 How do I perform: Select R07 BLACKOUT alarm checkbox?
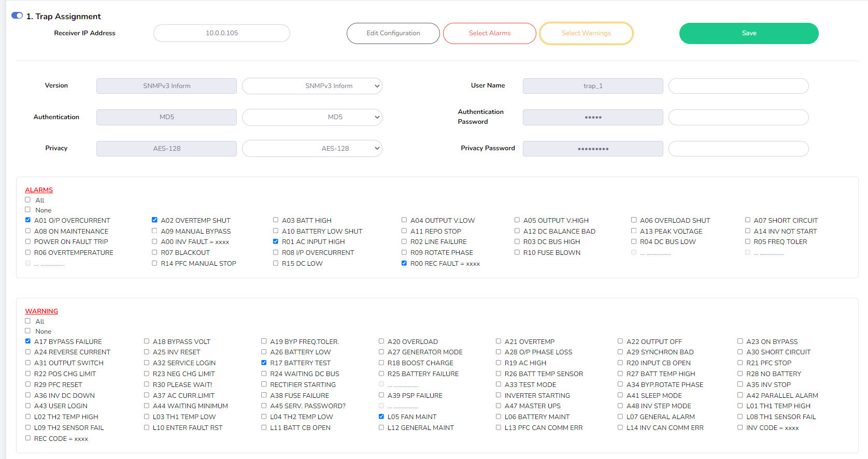154,252
